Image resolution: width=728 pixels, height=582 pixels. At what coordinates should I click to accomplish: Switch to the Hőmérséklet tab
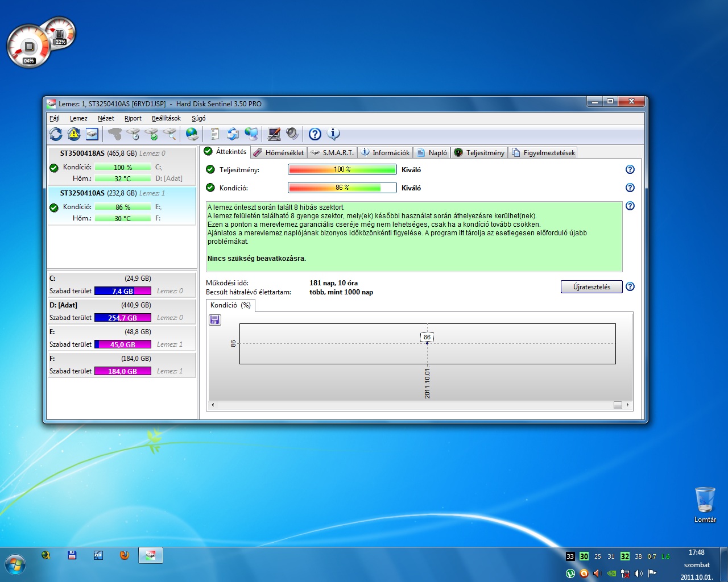279,152
